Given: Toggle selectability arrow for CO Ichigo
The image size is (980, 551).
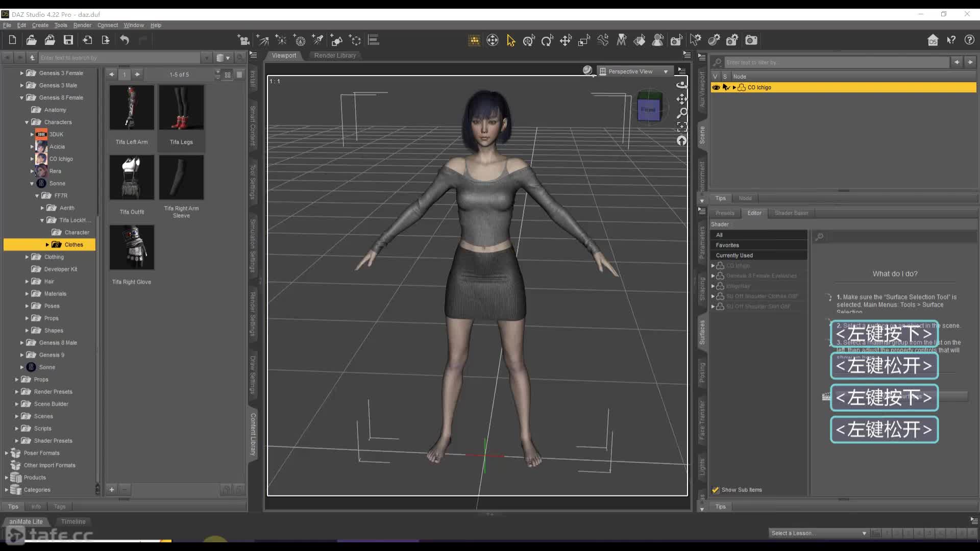Looking at the screenshot, I should 726,87.
